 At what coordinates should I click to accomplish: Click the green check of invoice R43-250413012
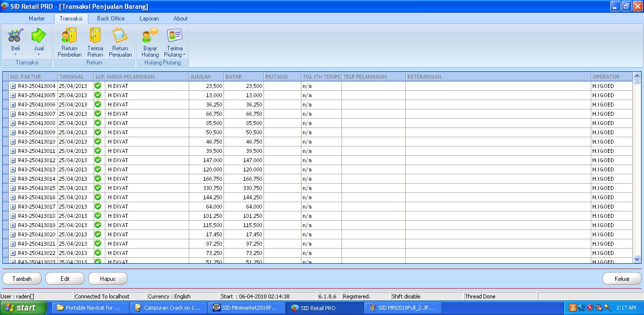click(x=98, y=160)
